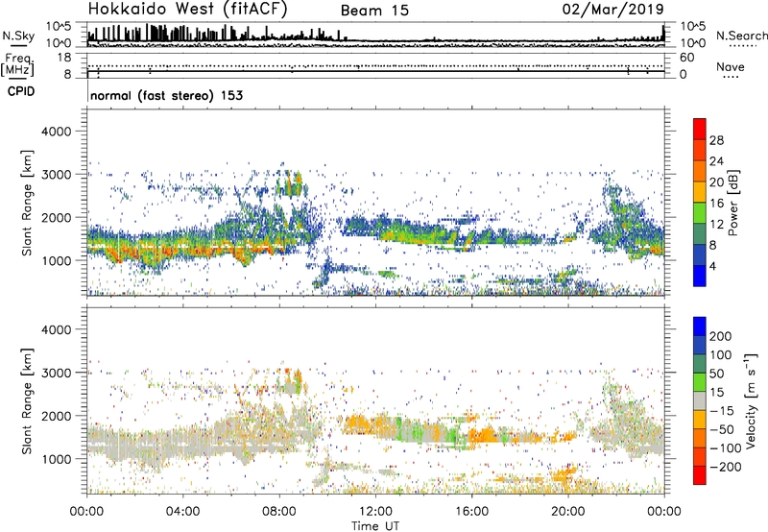Image resolution: width=768 pixels, height=532 pixels.
Task: Click the 60 tick on Nave axis
Action: 686,58
